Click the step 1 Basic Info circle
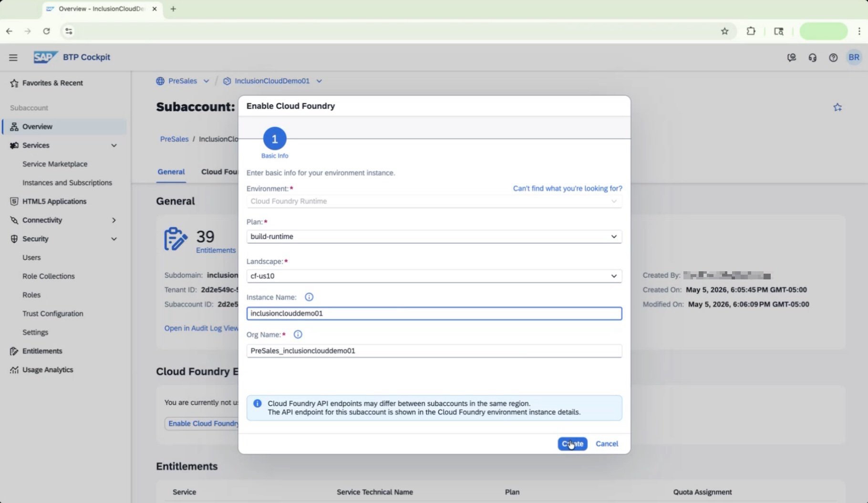Screen dimensions: 868x503 point(275,139)
